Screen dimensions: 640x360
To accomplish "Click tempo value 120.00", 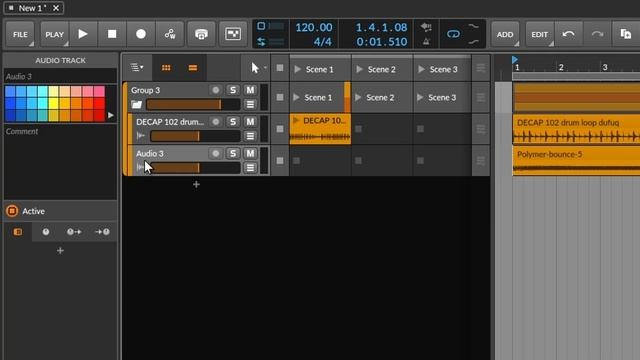I will coord(313,27).
